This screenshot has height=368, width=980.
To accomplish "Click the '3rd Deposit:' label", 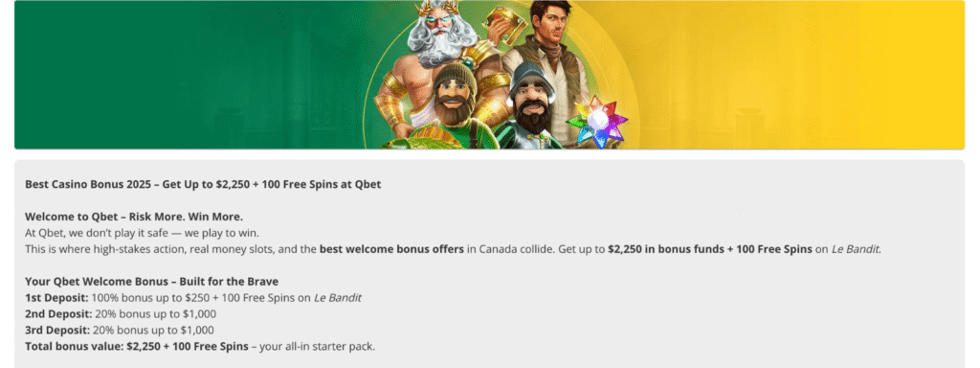I will click(57, 331).
